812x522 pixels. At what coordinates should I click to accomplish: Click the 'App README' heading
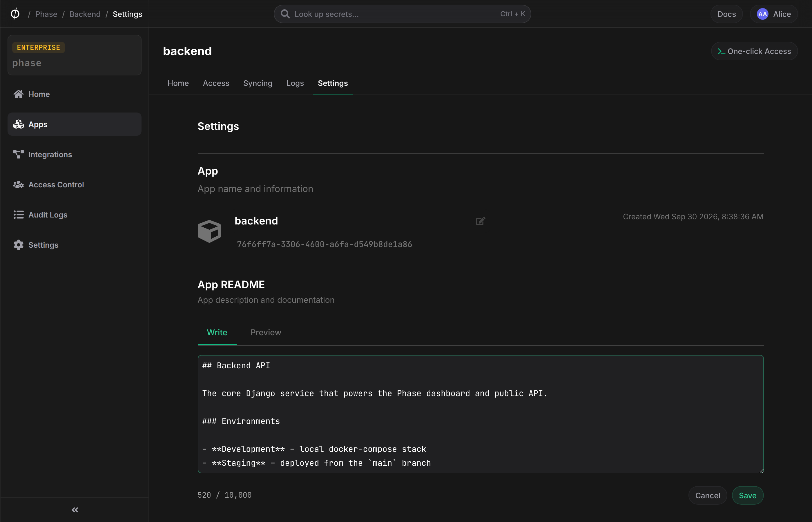[x=231, y=284]
